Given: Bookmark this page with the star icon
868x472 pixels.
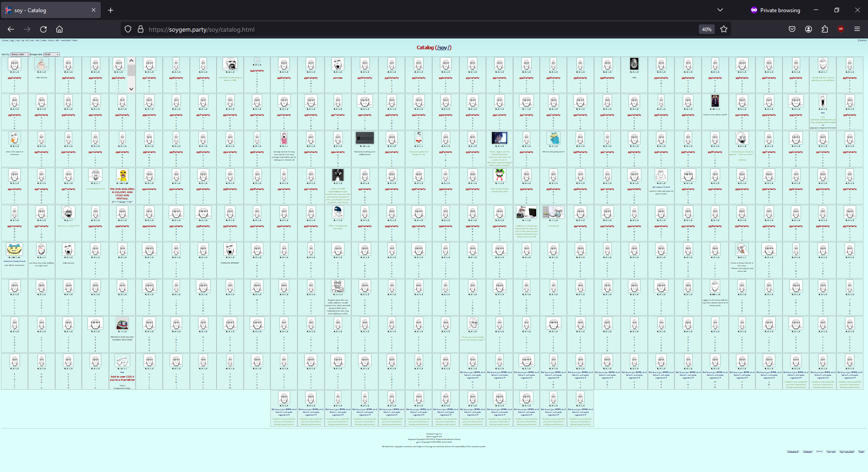Looking at the screenshot, I should point(724,29).
